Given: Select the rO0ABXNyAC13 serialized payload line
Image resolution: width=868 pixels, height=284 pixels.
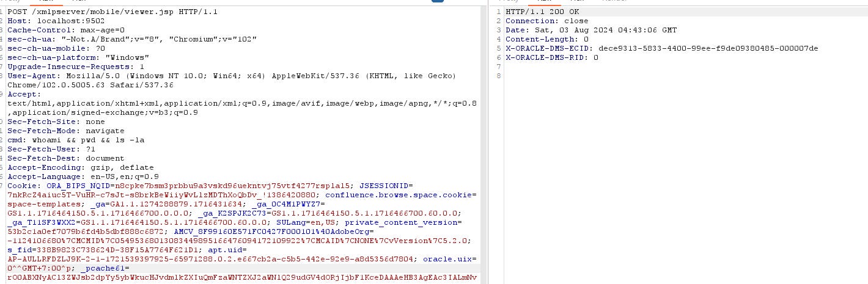Looking at the screenshot, I should tap(242, 279).
